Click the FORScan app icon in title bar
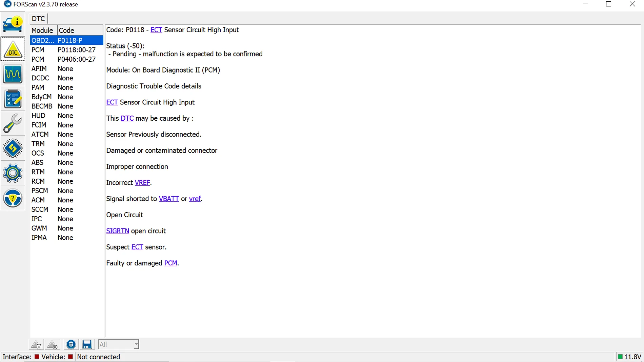This screenshot has width=644, height=362. click(x=7, y=4)
